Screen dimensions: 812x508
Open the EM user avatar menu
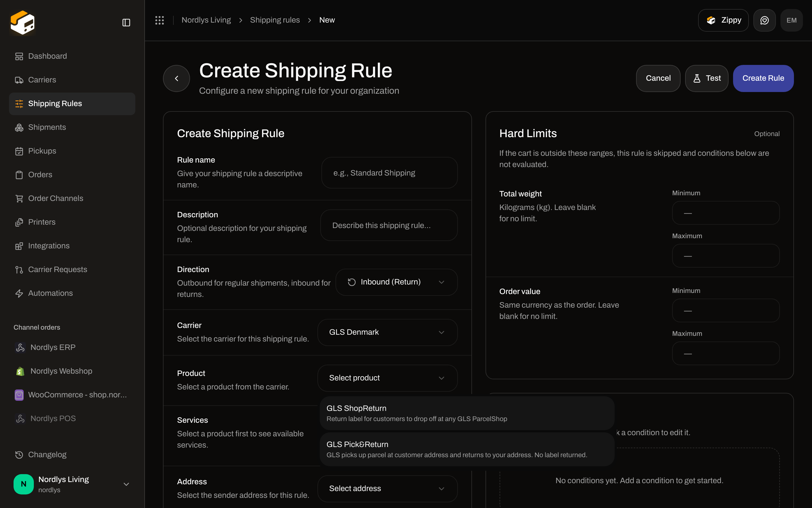791,20
